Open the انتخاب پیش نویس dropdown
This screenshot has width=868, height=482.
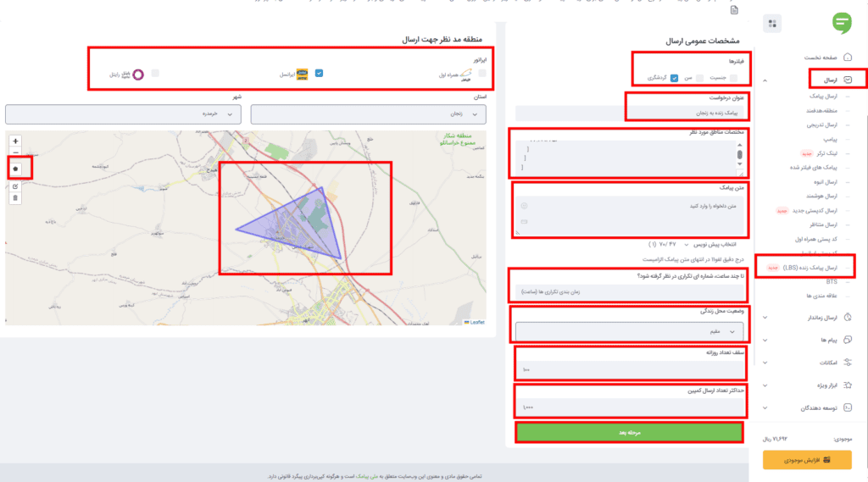711,244
